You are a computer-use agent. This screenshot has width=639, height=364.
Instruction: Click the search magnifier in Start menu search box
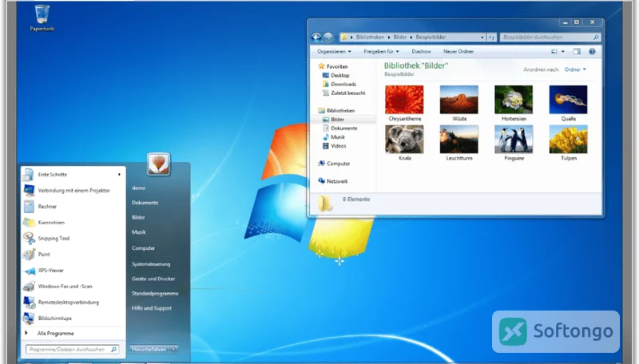point(113,350)
